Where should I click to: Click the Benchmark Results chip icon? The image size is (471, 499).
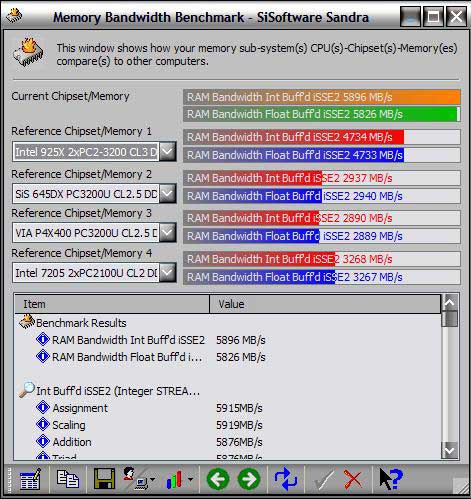click(27, 322)
